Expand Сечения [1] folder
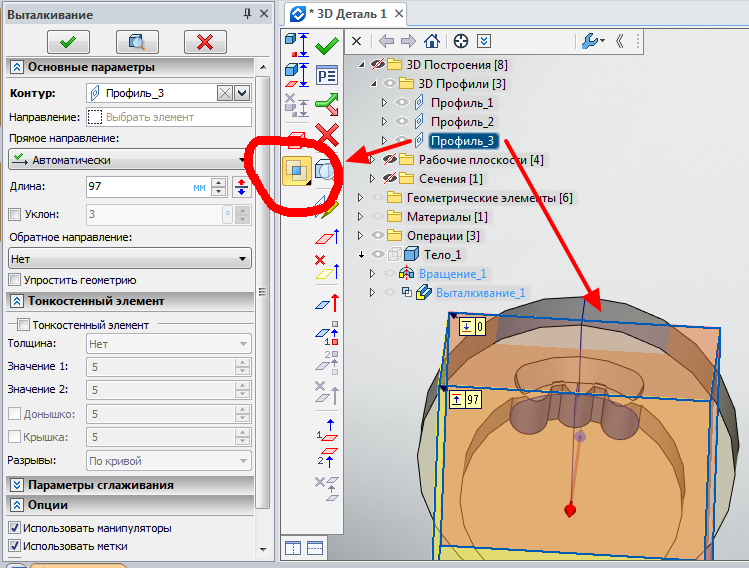Image resolution: width=749 pixels, height=568 pixels. coord(372,178)
